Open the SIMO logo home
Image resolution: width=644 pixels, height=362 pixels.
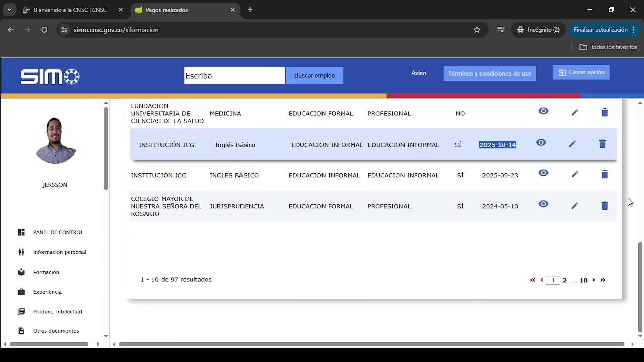[x=50, y=76]
